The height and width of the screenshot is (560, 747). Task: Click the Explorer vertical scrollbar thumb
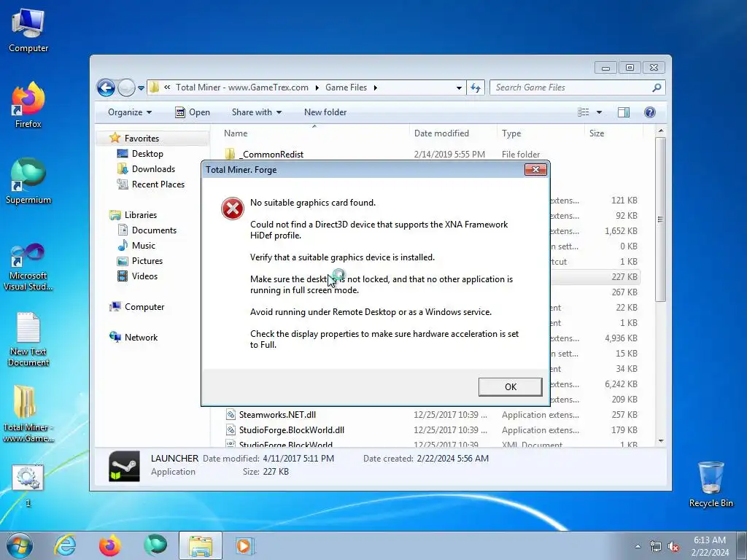[660, 219]
